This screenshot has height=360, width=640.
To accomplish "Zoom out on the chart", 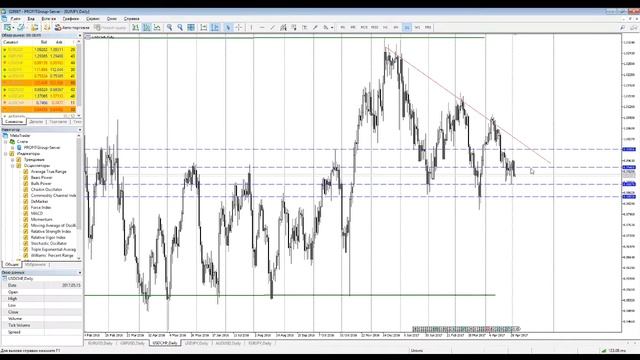I will (180, 27).
